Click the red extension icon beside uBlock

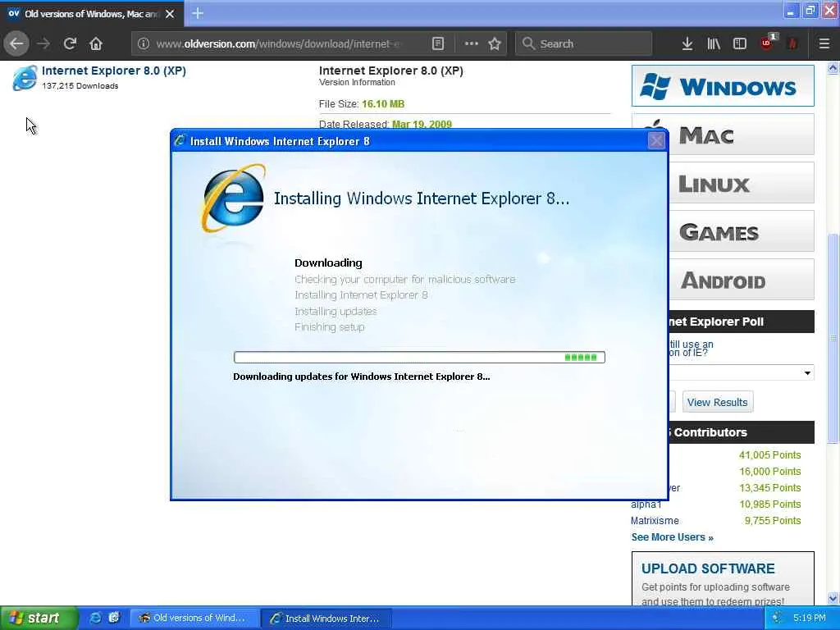tap(792, 44)
